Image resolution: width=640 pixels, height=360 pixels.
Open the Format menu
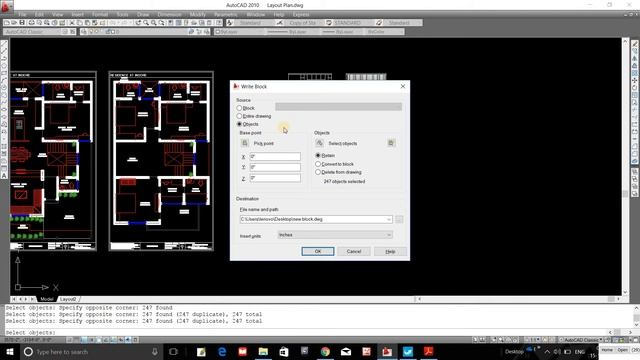[100, 14]
